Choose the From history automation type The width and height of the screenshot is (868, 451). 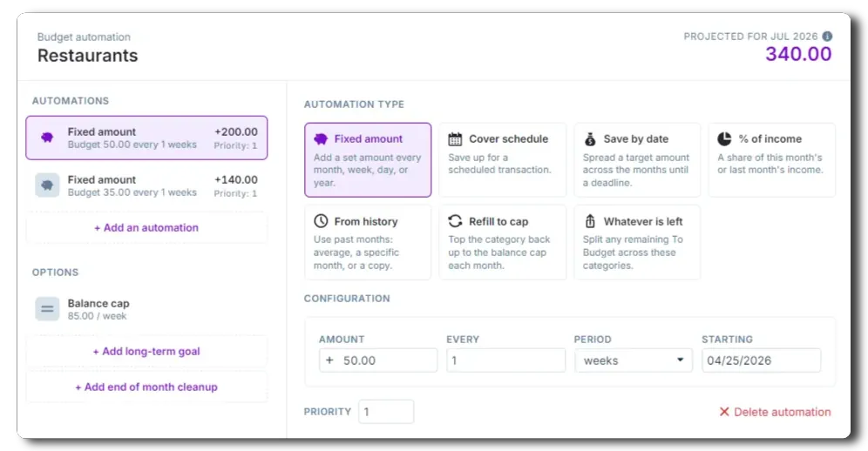click(x=368, y=242)
